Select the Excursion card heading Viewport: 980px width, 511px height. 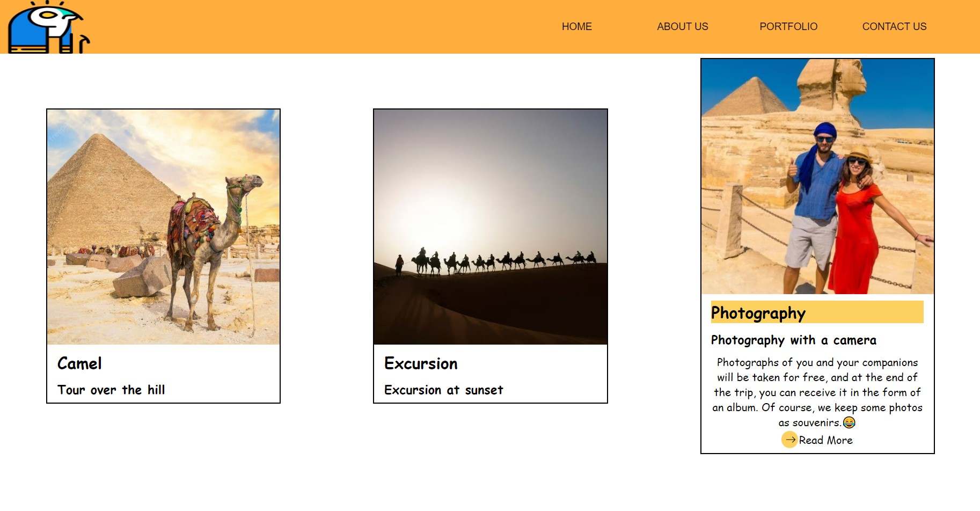pyautogui.click(x=421, y=363)
